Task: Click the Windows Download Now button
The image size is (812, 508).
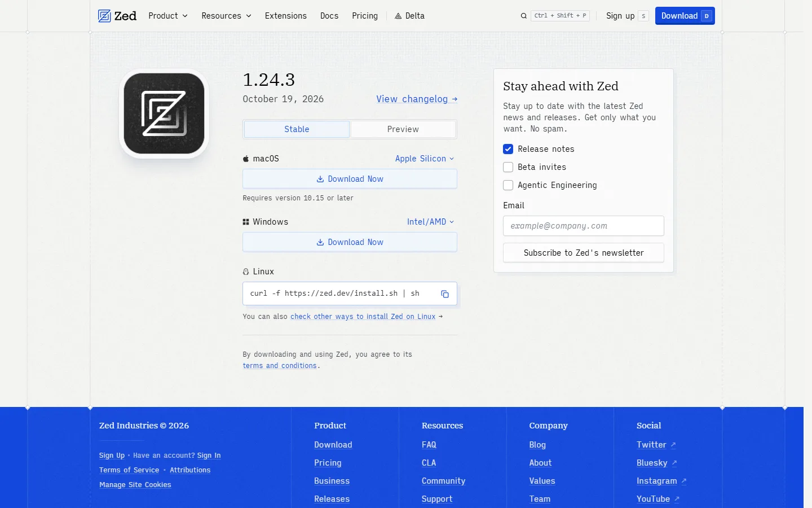Action: [x=350, y=242]
